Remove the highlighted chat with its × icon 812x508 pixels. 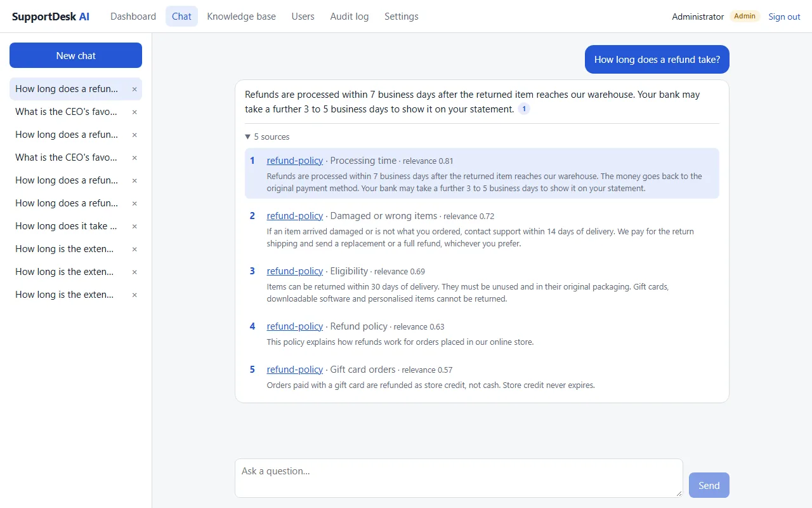coord(134,89)
